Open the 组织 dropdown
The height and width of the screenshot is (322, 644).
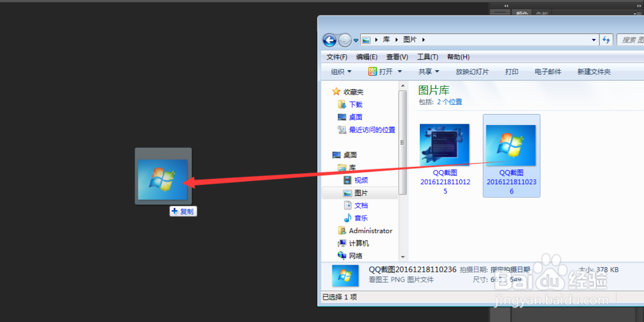click(x=341, y=71)
